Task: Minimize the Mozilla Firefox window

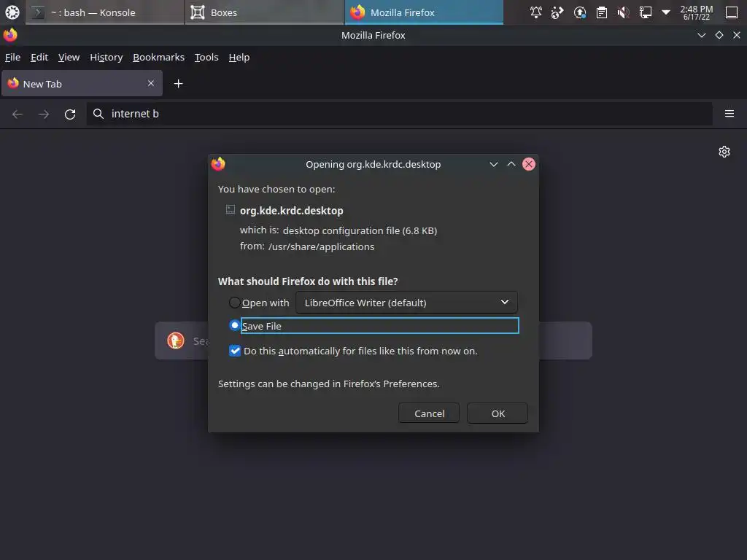Action: [x=701, y=35]
